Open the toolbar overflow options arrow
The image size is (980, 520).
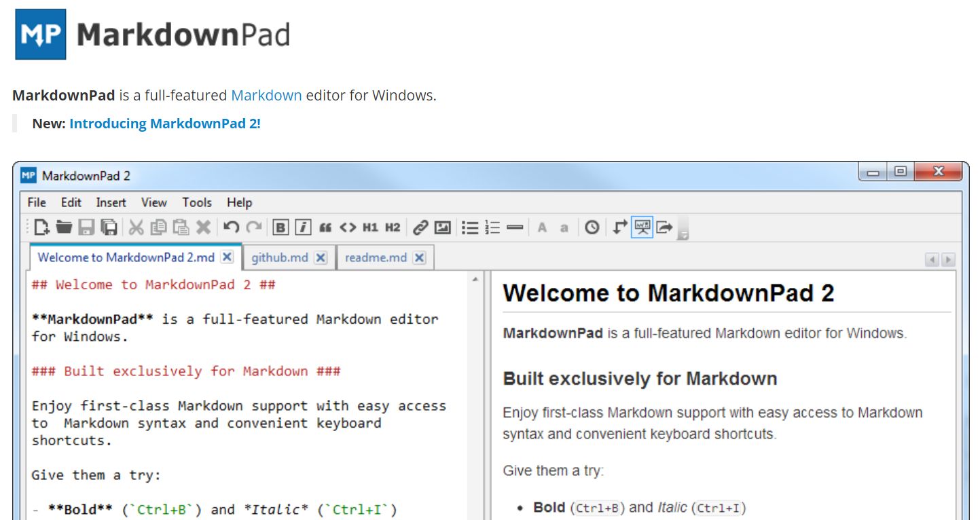click(684, 235)
